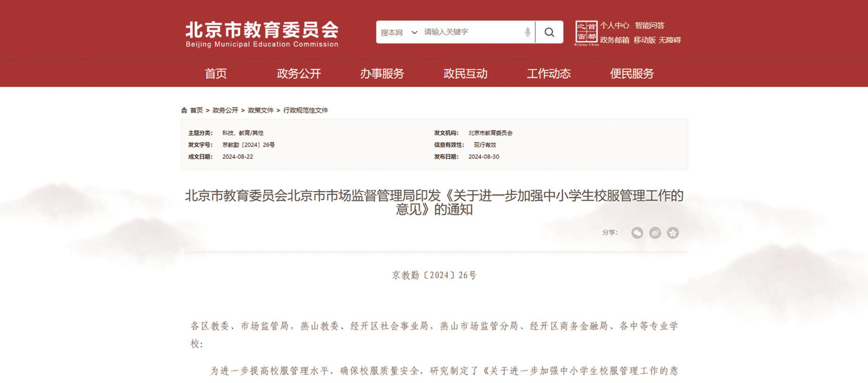The height and width of the screenshot is (383, 868).
Task: Click the home icon in breadcrumb
Action: 184,110
